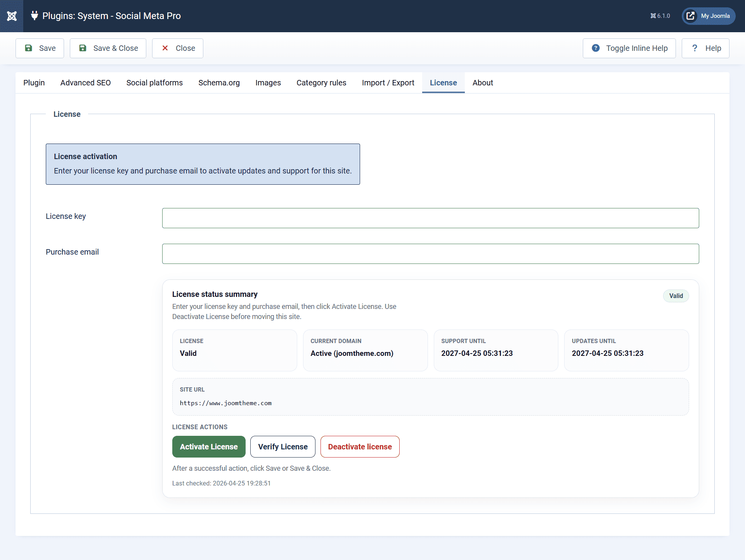Click the Joomla version 6.1.0 indicator

660,16
